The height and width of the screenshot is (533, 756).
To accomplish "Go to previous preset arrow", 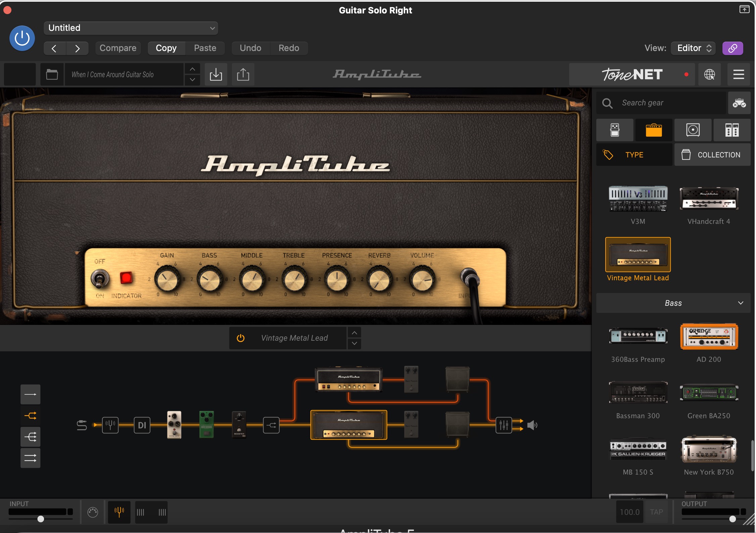I will coord(55,48).
